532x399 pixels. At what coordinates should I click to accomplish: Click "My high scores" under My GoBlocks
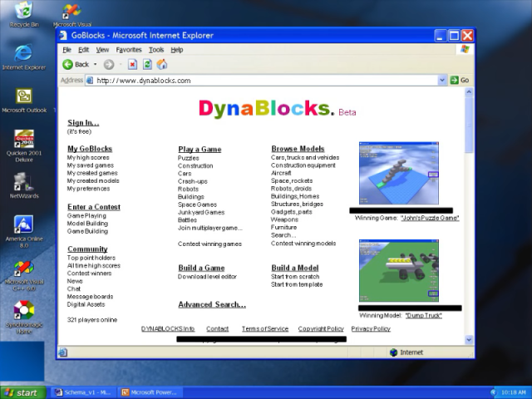coord(88,157)
